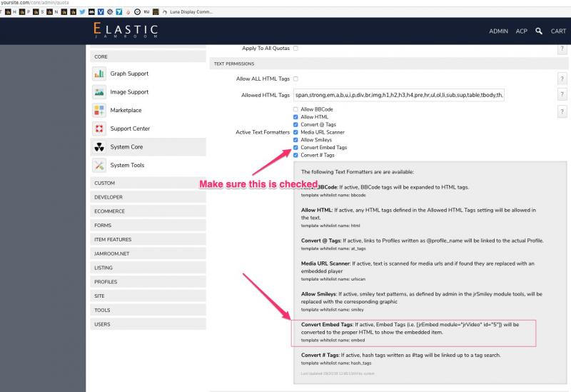
Task: Toggle the Convert Embed Tags checkbox
Action: pos(296,147)
